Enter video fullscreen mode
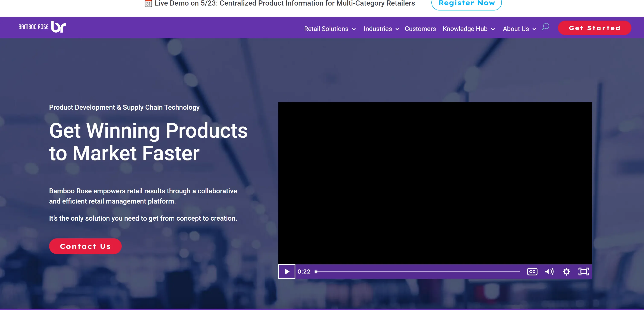 tap(584, 271)
